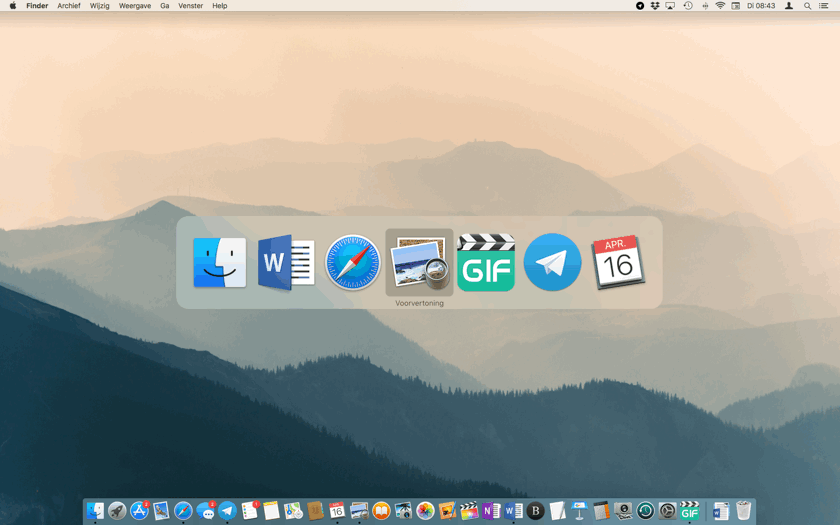Click the date and time Di 08:43
Image resolution: width=840 pixels, height=525 pixels.
[761, 6]
